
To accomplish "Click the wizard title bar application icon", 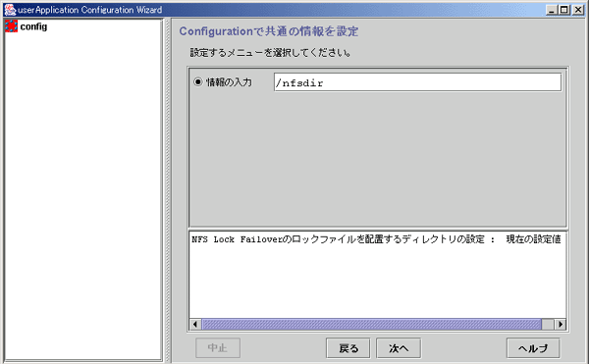I will point(10,10).
